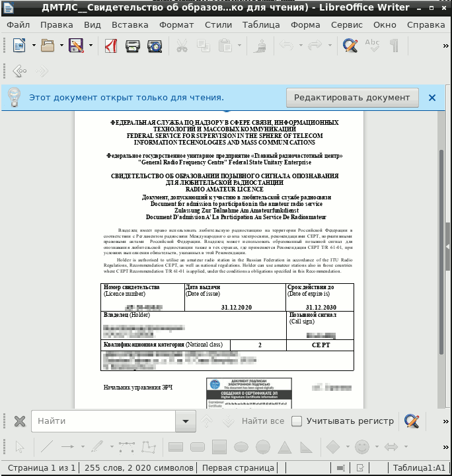Screen dimensions: 452x476
Task: Open the Вид menu
Action: point(93,25)
